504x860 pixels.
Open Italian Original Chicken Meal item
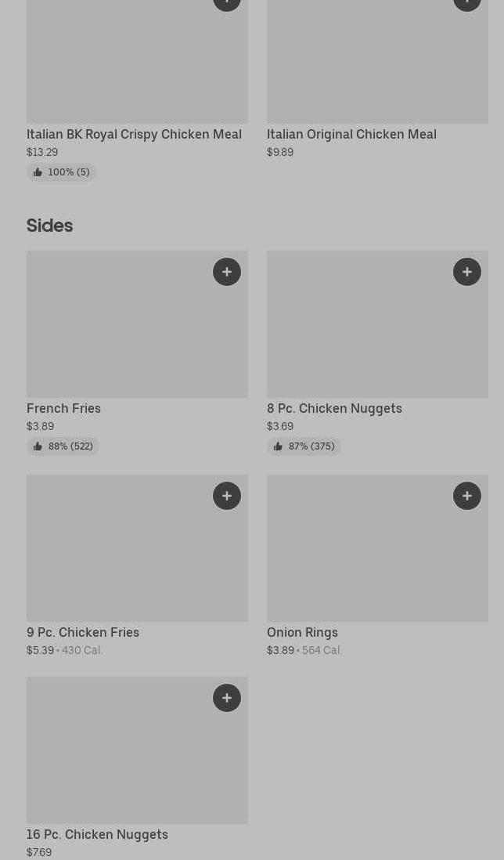(351, 135)
